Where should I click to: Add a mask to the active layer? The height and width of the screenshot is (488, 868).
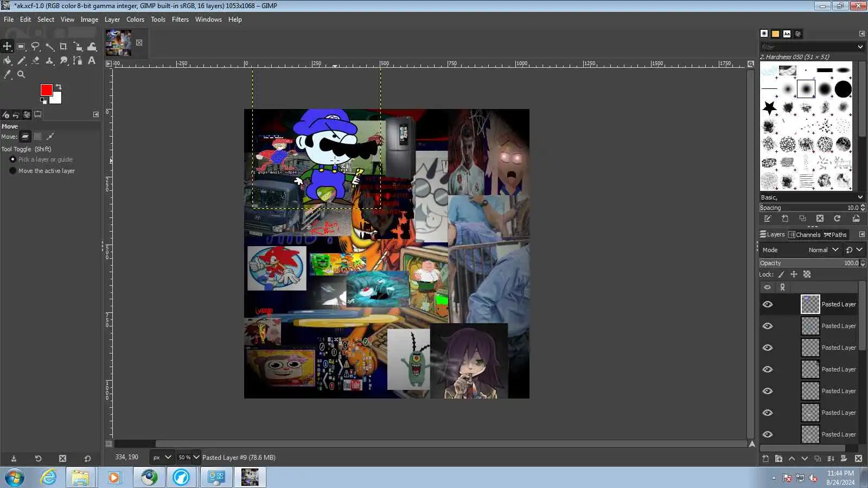click(x=844, y=459)
